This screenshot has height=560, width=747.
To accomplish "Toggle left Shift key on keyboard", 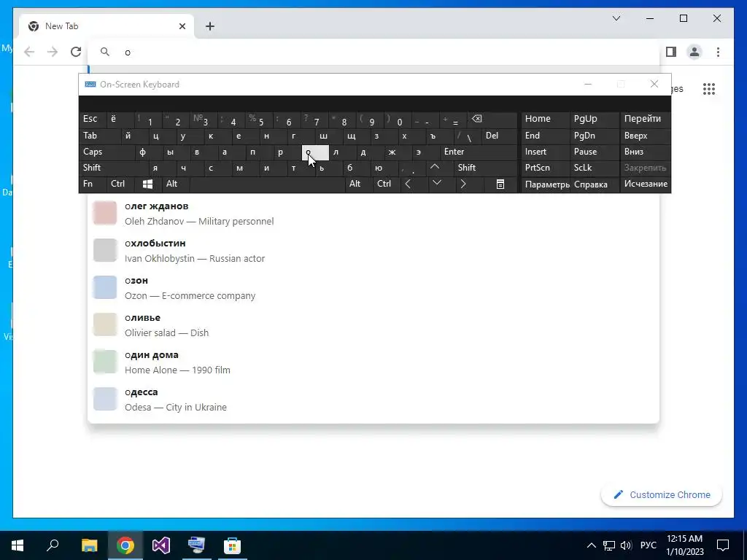I will tap(113, 168).
